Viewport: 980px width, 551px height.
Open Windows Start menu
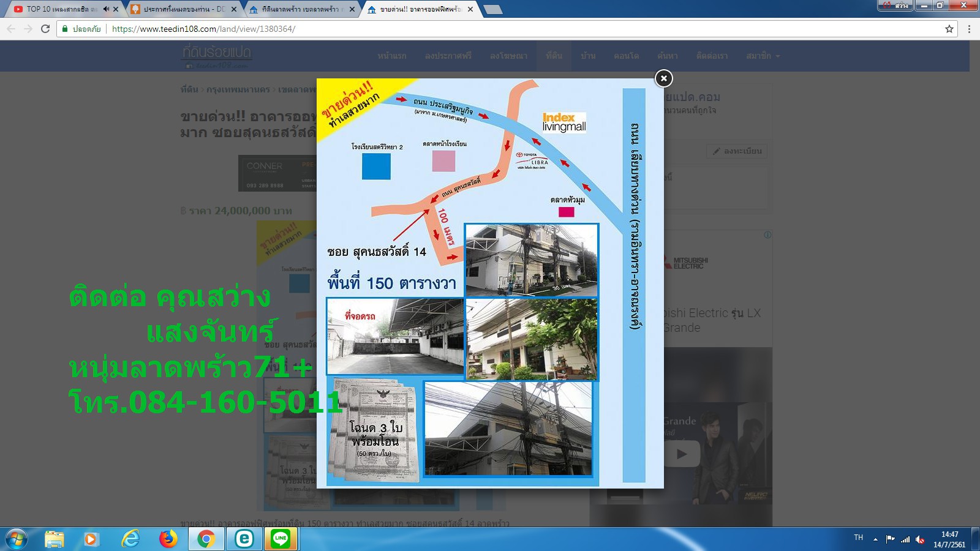click(16, 539)
